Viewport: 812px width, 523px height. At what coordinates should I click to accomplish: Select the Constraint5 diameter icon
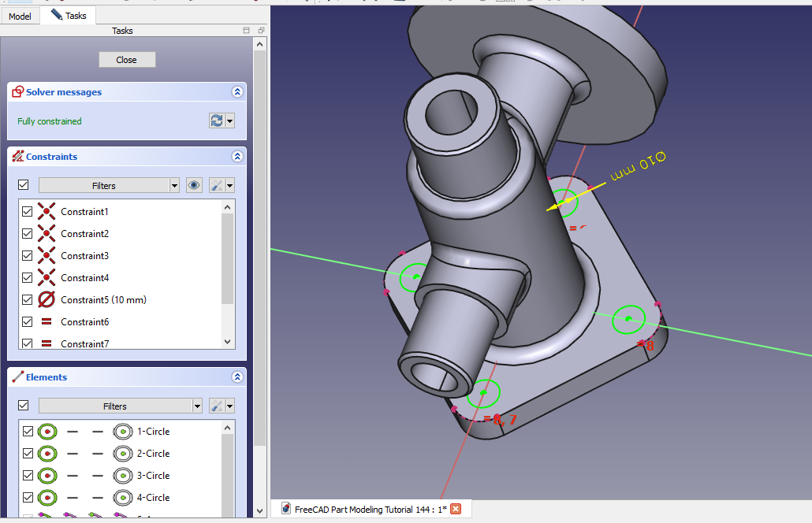click(47, 299)
